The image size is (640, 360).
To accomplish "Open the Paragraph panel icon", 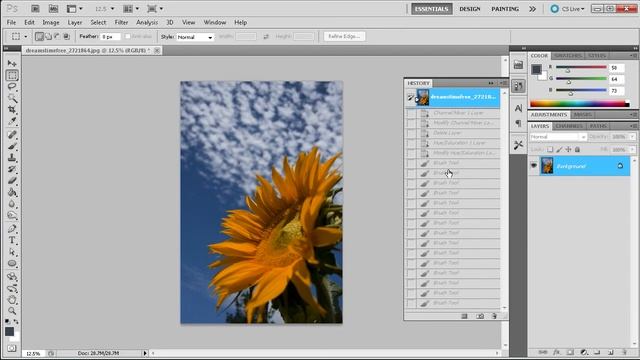I will point(518,123).
